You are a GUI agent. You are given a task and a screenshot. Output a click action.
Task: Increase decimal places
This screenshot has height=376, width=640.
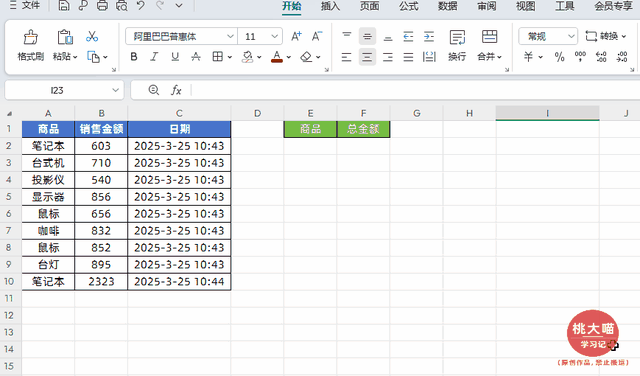click(x=601, y=57)
